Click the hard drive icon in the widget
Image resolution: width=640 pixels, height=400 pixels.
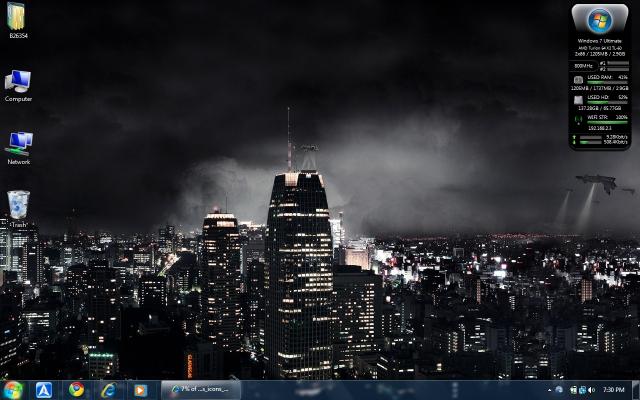point(578,100)
